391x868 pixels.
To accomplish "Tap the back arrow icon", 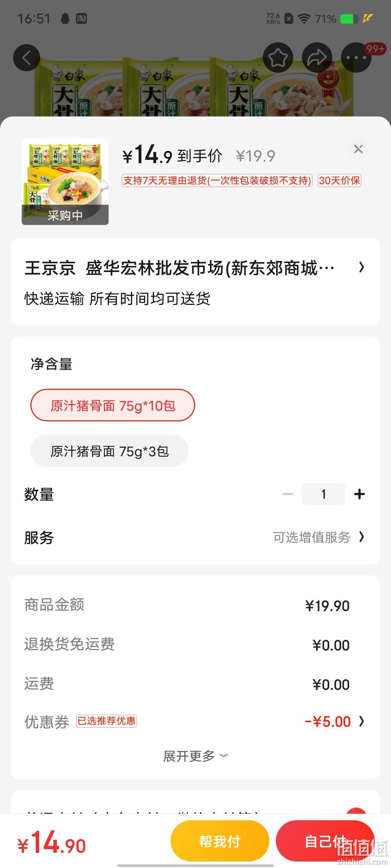I will [x=26, y=58].
